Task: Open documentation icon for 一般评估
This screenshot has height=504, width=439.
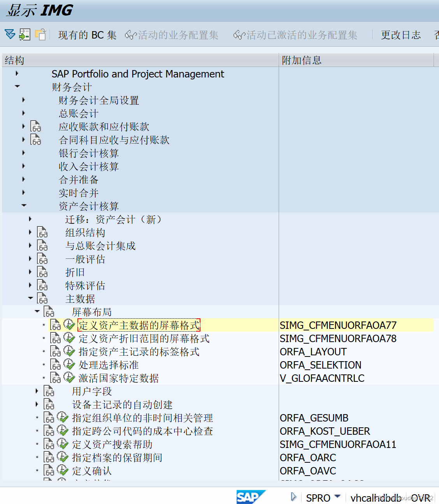Action: [42, 259]
